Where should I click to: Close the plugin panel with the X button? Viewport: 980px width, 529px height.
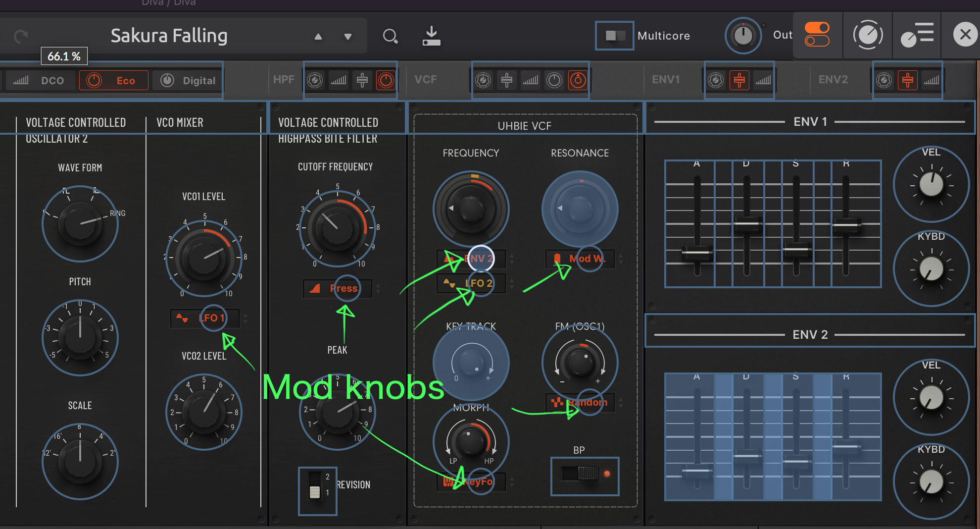pyautogui.click(x=965, y=35)
